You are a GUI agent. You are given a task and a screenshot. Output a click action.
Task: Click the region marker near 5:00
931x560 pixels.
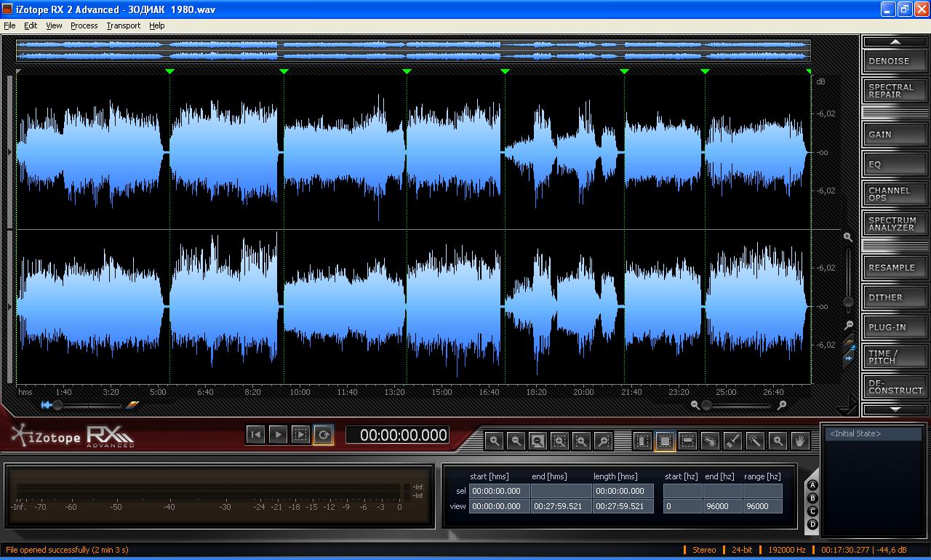point(169,71)
